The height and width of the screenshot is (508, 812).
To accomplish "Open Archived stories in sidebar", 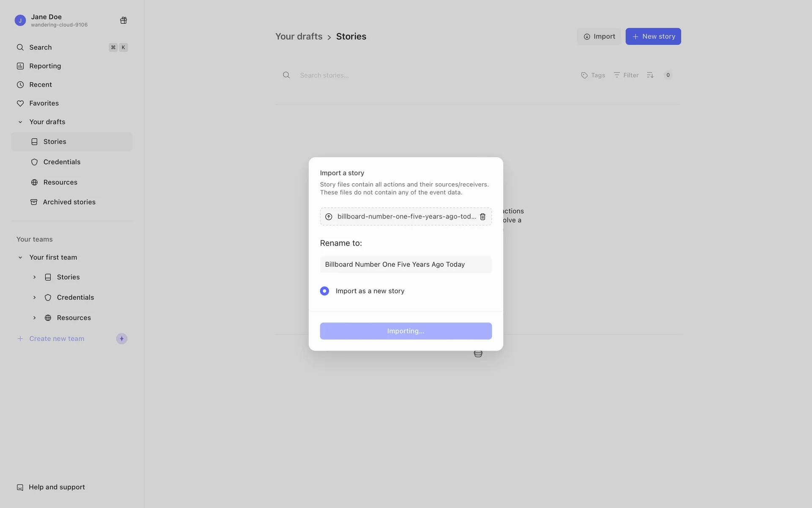I will (69, 202).
